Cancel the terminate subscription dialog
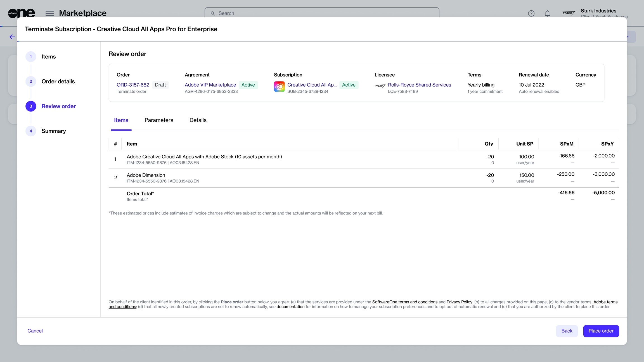The image size is (644, 362). (35, 331)
